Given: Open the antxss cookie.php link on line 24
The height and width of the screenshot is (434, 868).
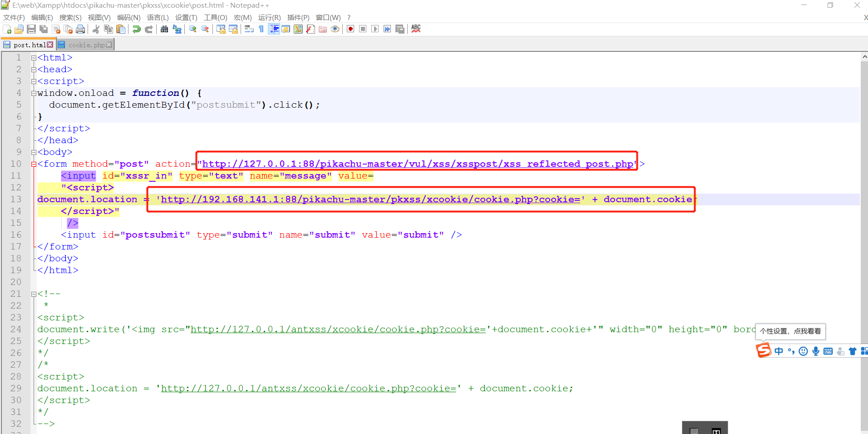Looking at the screenshot, I should (x=338, y=329).
